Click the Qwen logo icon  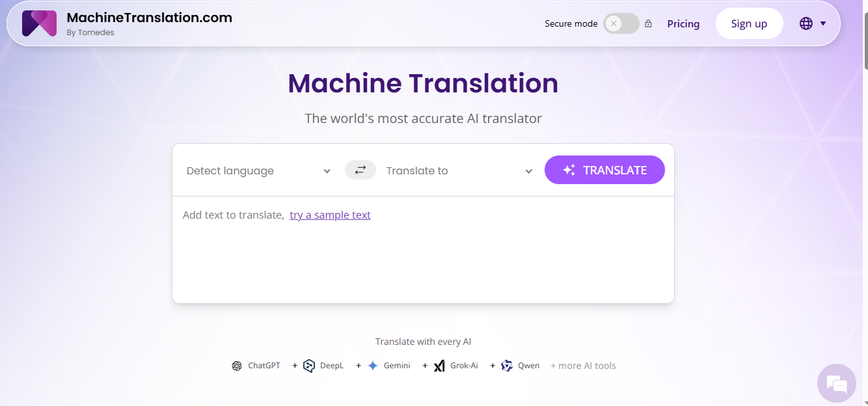(507, 366)
